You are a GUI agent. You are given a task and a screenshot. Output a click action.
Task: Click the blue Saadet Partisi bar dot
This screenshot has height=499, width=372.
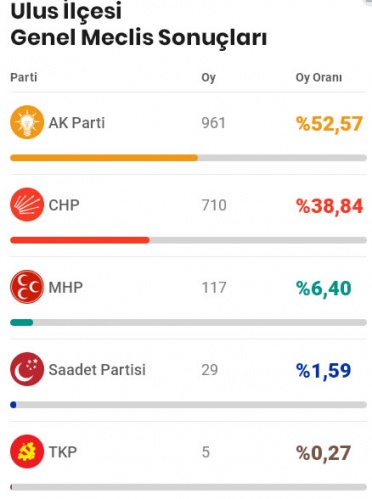pyautogui.click(x=13, y=405)
